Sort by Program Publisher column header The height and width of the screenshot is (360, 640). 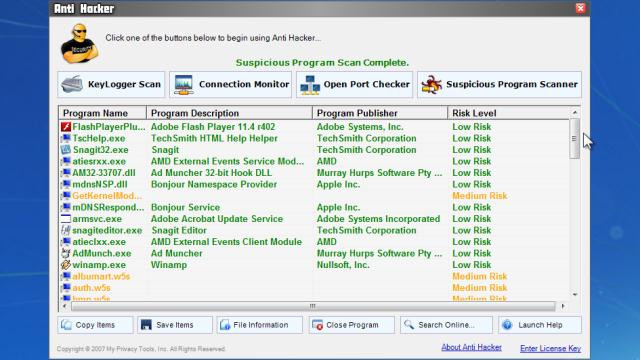pyautogui.click(x=380, y=113)
